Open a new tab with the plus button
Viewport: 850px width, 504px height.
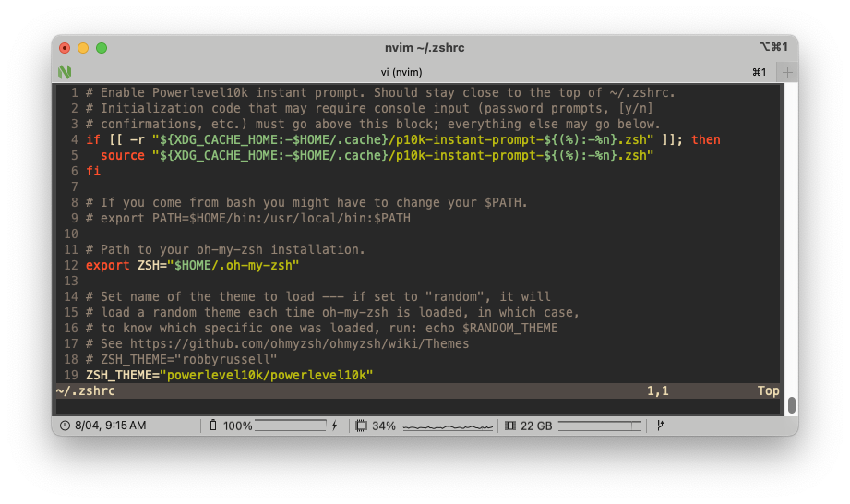click(787, 72)
